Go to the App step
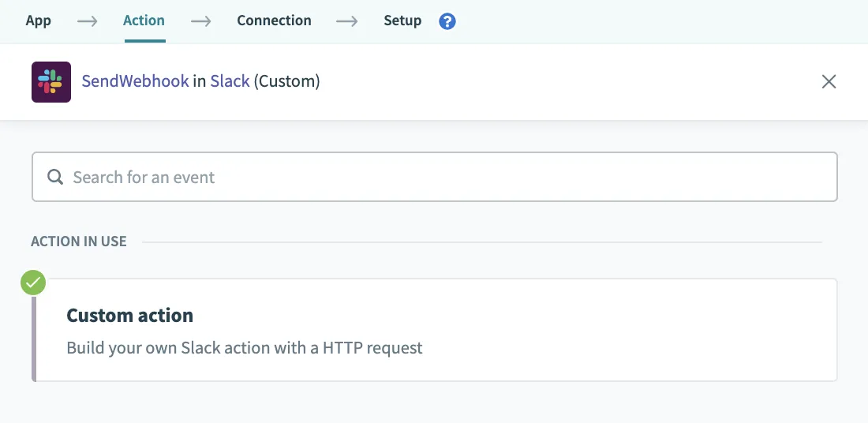Image resolution: width=868 pixels, height=423 pixels. pyautogui.click(x=39, y=21)
